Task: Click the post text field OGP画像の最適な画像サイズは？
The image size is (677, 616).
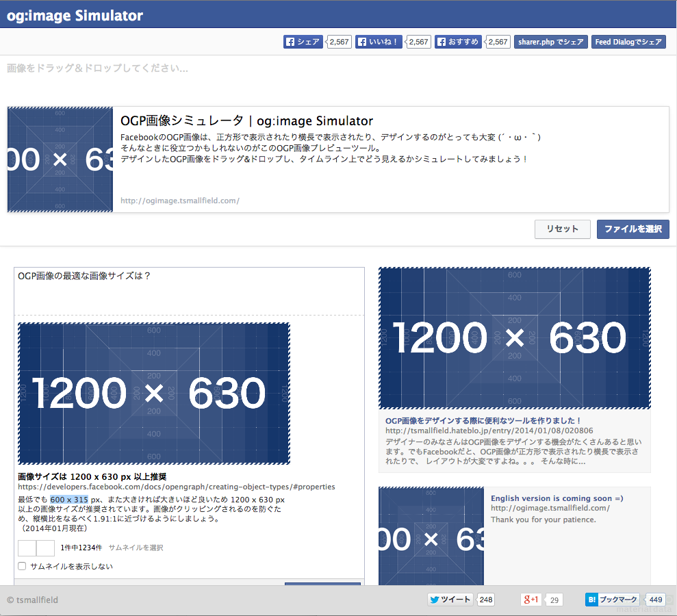Action: [189, 292]
